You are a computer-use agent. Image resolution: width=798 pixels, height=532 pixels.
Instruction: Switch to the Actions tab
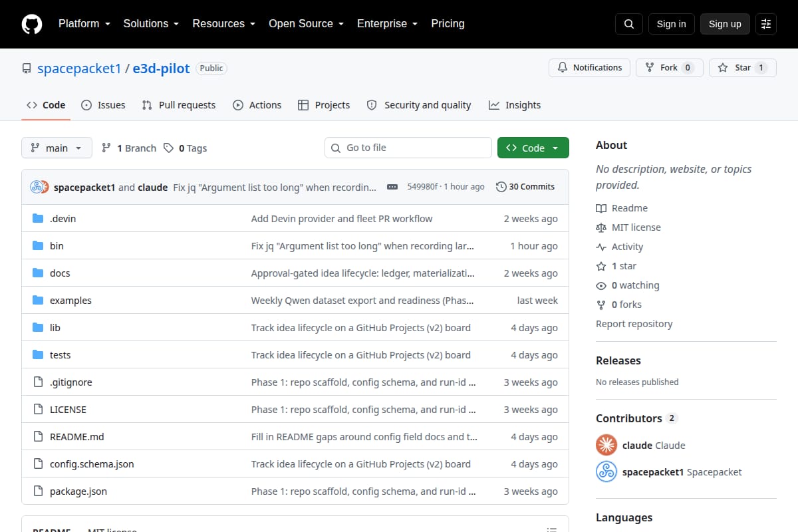coord(257,105)
